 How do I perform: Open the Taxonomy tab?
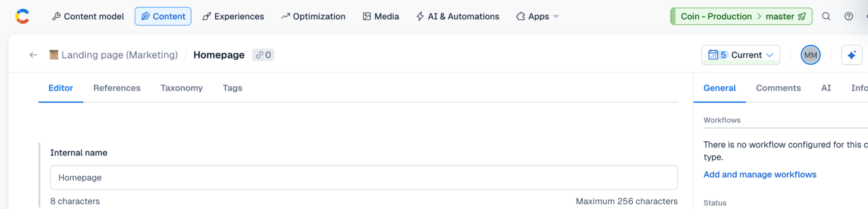(x=181, y=88)
